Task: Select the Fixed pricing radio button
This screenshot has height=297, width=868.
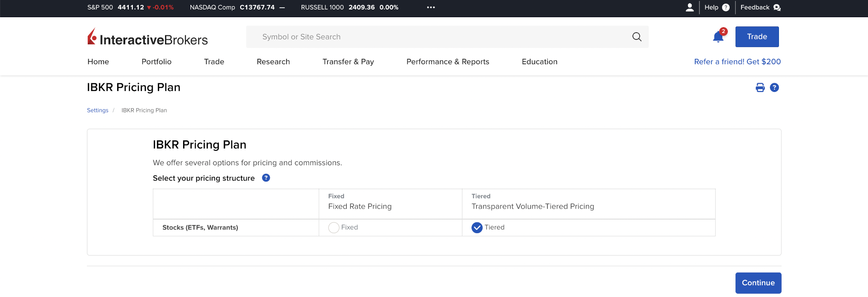Action: pyautogui.click(x=334, y=227)
